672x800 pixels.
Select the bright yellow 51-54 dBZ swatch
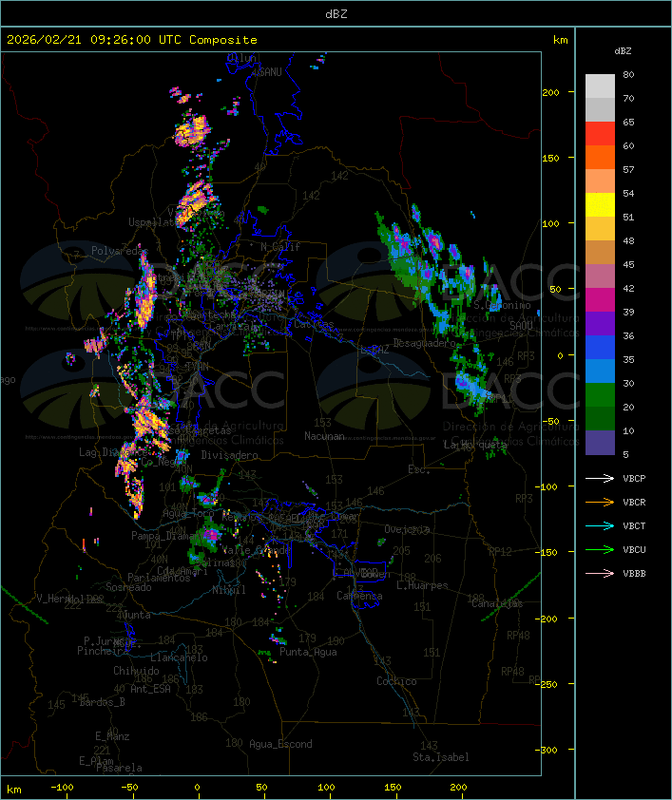coord(600,204)
